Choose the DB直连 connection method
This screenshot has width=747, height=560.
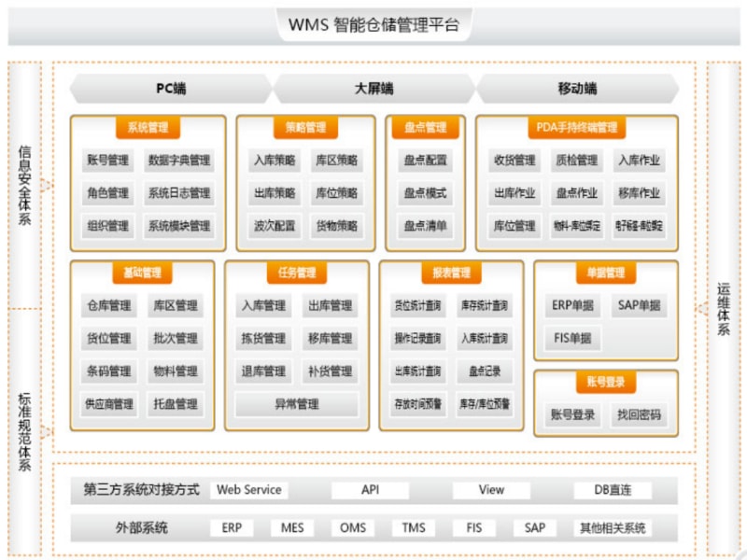[x=613, y=490]
